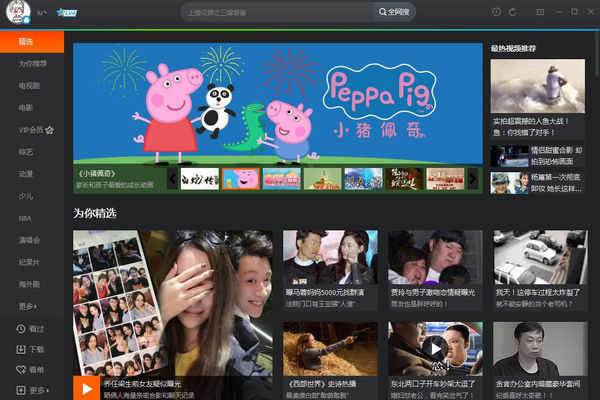Open the 这停车过程太炸裂了 parking video
Image resolution: width=600 pixels, height=400 pixels.
point(540,257)
